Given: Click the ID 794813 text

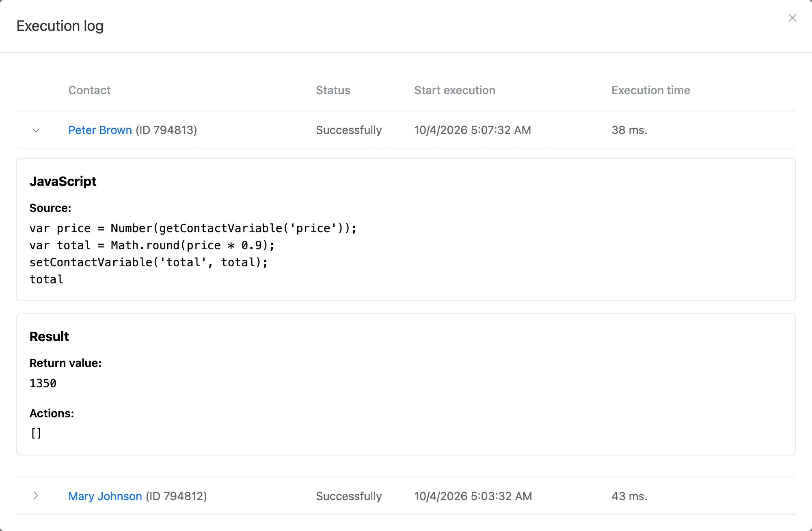Looking at the screenshot, I should (x=166, y=130).
